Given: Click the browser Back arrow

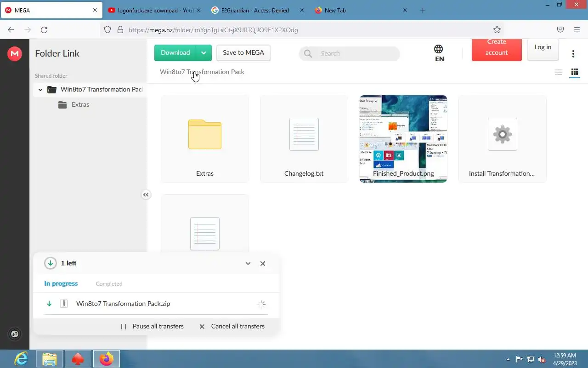Looking at the screenshot, I should point(11,30).
